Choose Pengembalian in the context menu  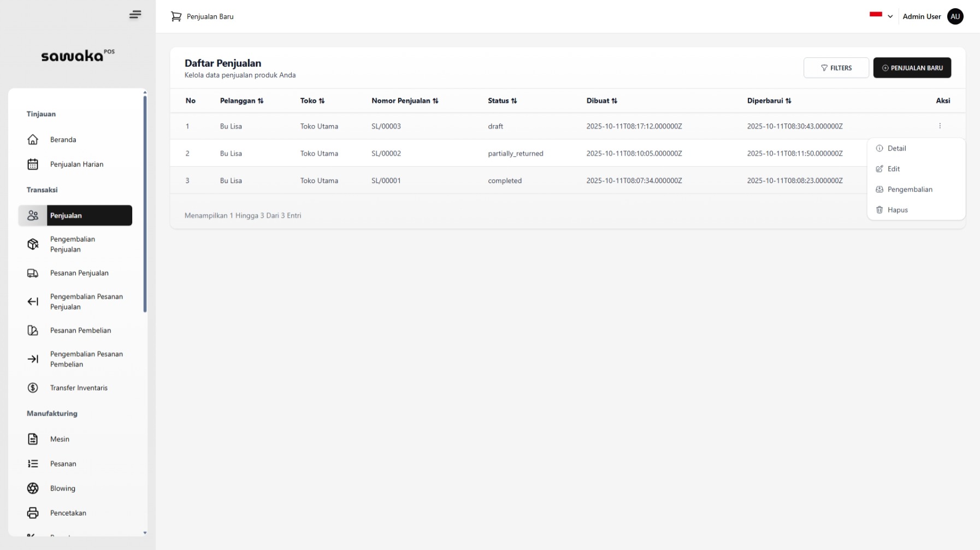point(909,189)
